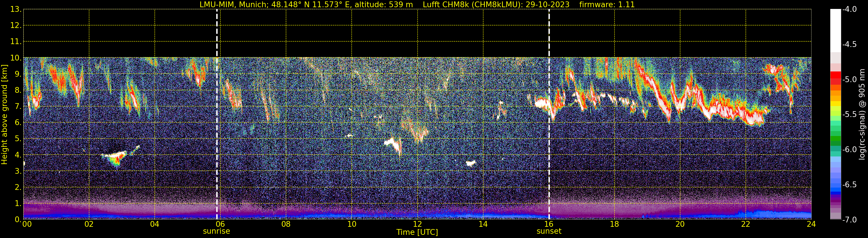The width and height of the screenshot is (868, 238).
Task: Click the height tick label '5.'
Action: 18,139
